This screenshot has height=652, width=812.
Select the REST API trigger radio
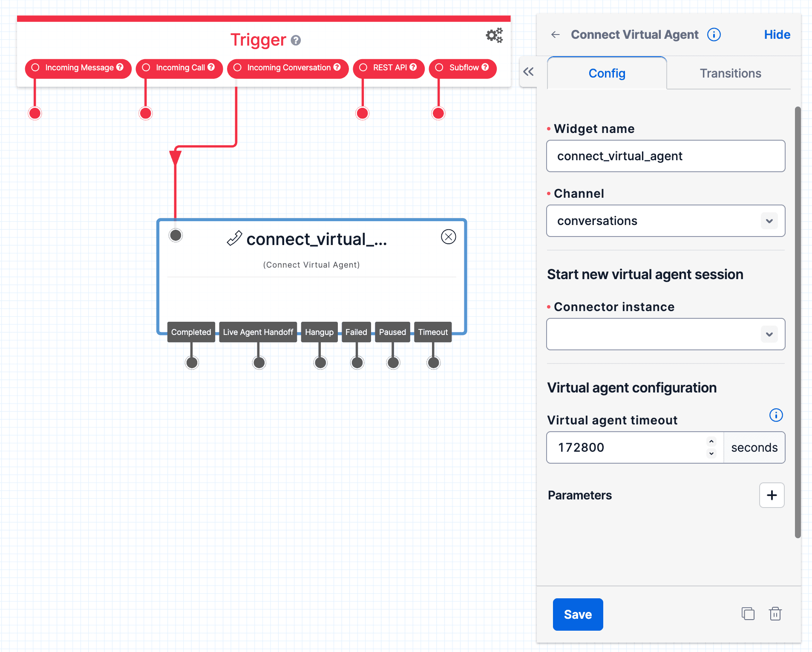pyautogui.click(x=363, y=67)
